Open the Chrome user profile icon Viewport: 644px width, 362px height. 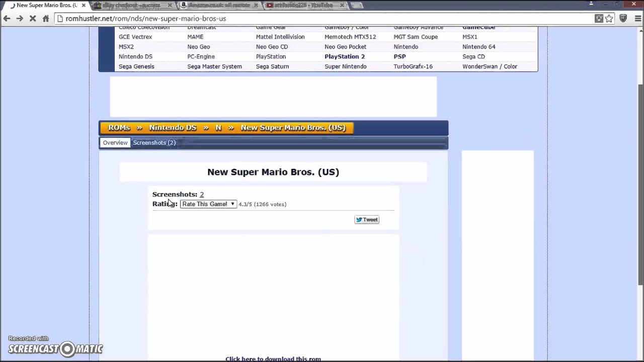[x=591, y=4]
